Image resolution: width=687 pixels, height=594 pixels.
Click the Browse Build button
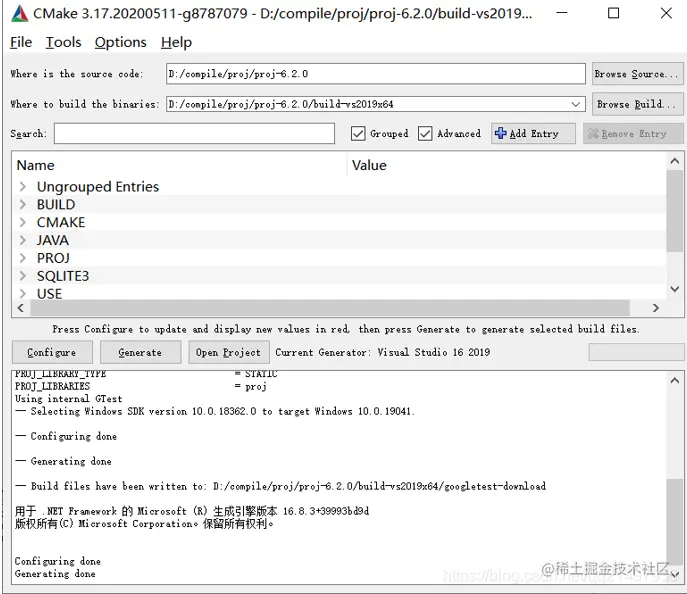click(x=637, y=104)
